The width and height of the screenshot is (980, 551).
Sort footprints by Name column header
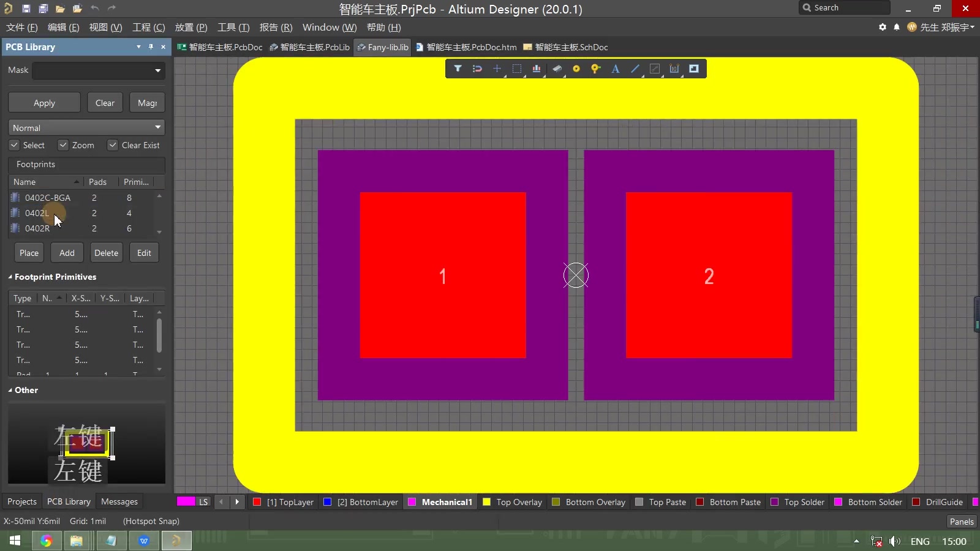point(46,182)
